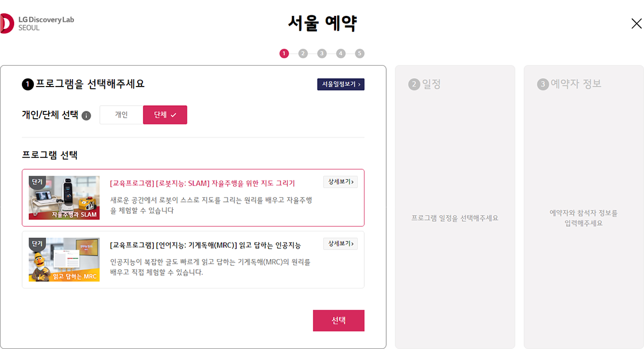Choose the SLAM 자율주행 program card
644x349 pixels.
tap(193, 198)
